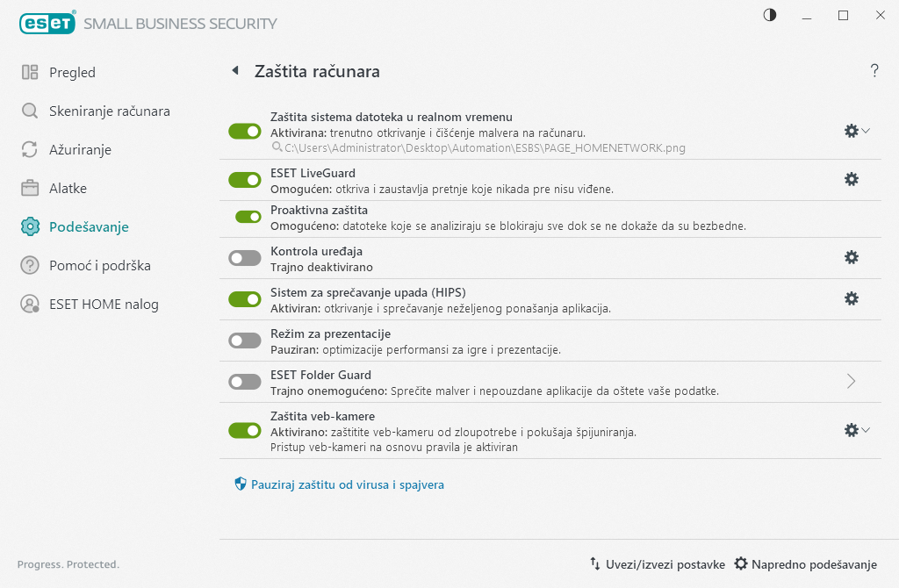Click the ESET logo in title bar

point(47,23)
